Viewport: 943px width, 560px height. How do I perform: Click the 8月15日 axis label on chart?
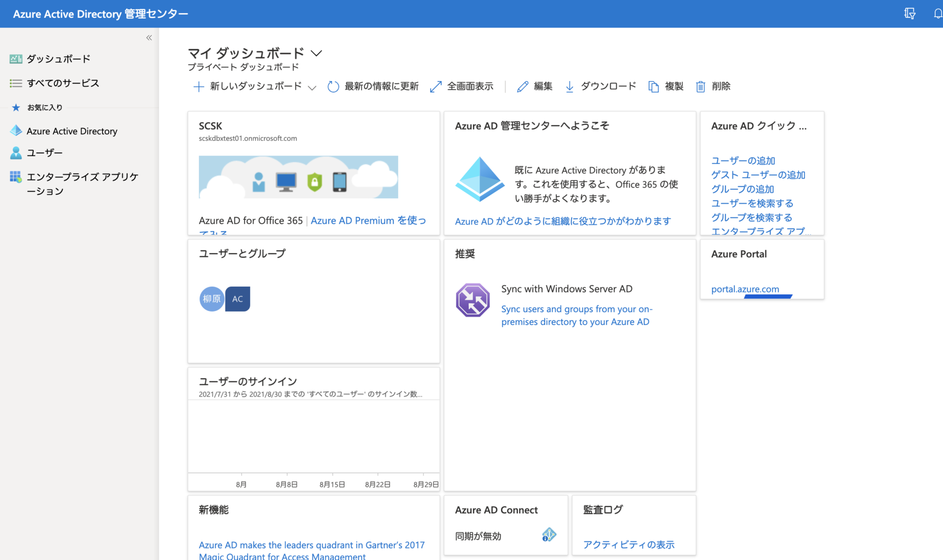coord(332,484)
